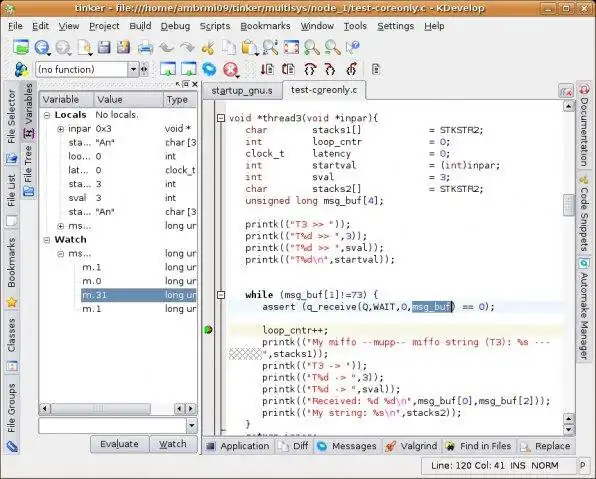Click the Copy toolbar icon
596x479 pixels.
coord(229,48)
